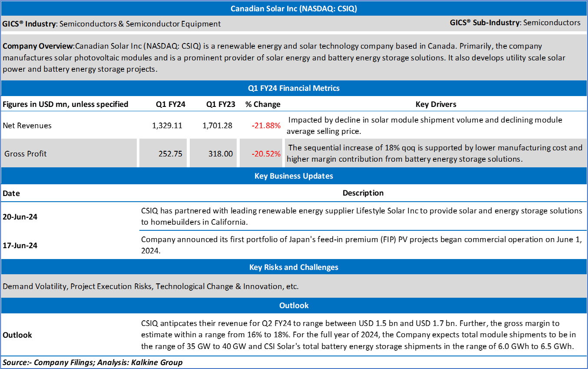Select the 1,329.11 net revenue value
This screenshot has height=369, width=588.
pos(167,126)
